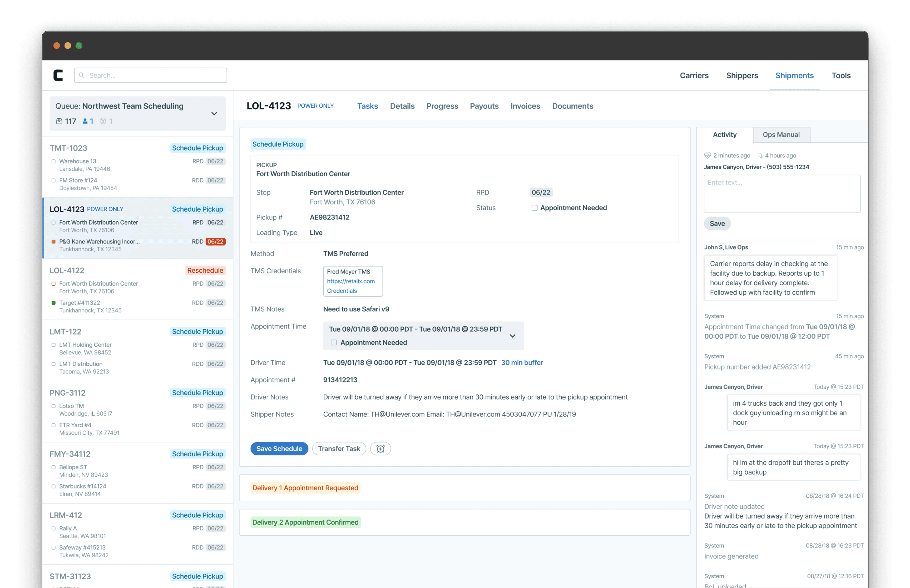Click the status square beside Rally A

coord(53,529)
